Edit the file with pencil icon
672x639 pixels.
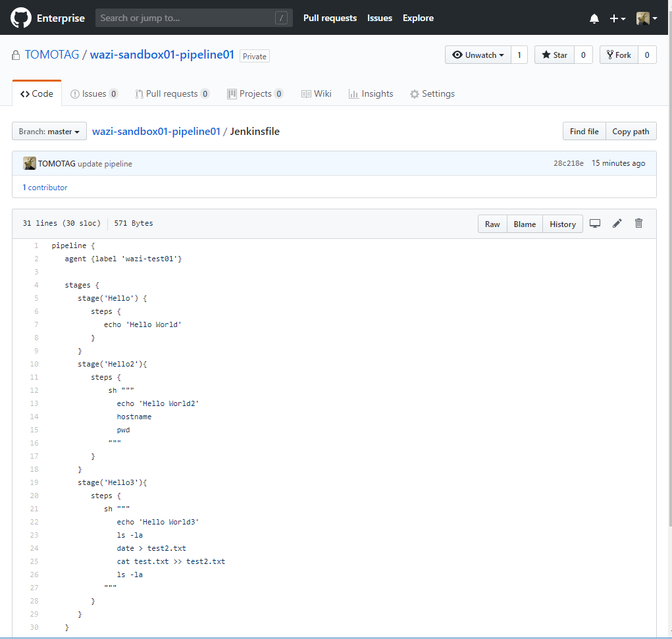coord(617,223)
